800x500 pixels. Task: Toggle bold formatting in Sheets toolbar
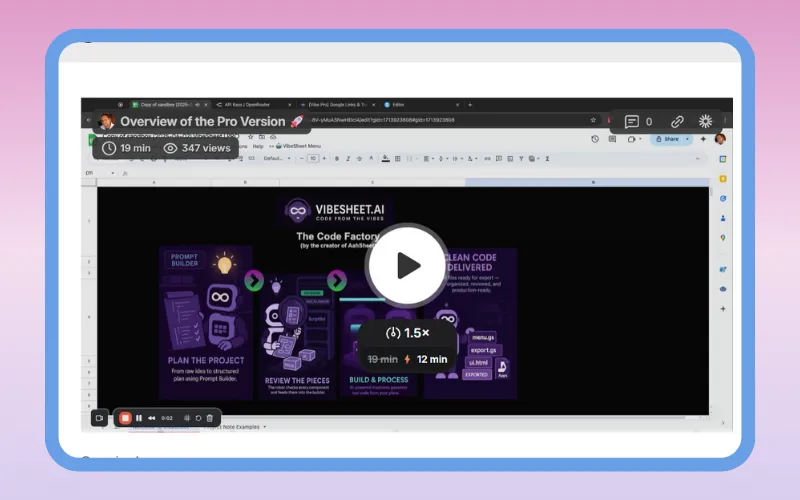tap(336, 159)
